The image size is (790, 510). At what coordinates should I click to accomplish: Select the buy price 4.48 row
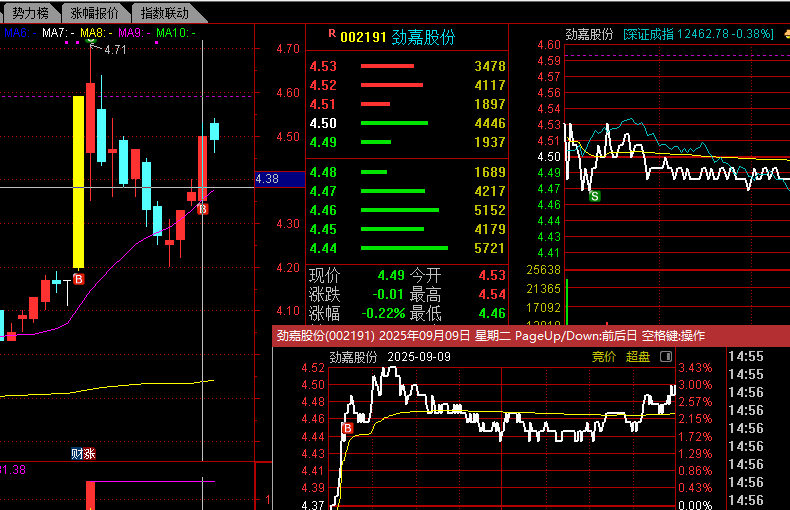click(x=407, y=172)
